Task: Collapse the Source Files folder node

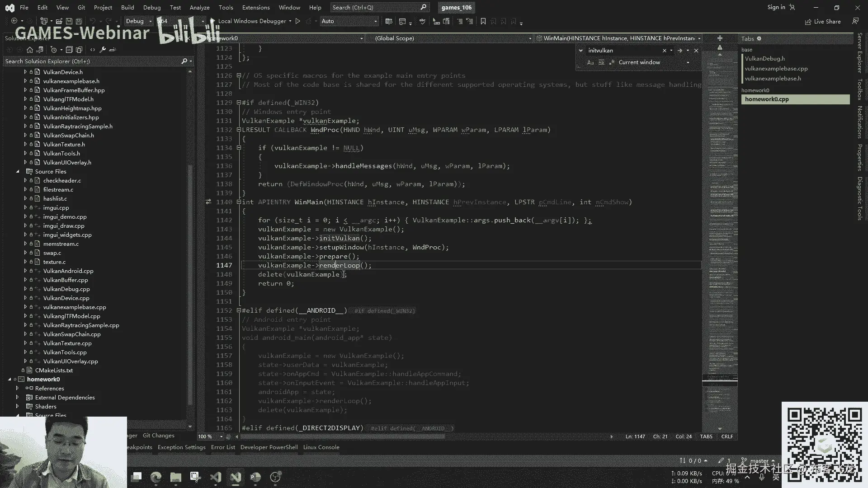Action: 18,172
